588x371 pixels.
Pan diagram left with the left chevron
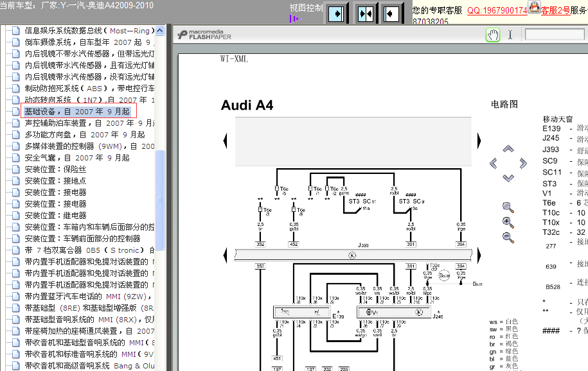(494, 163)
